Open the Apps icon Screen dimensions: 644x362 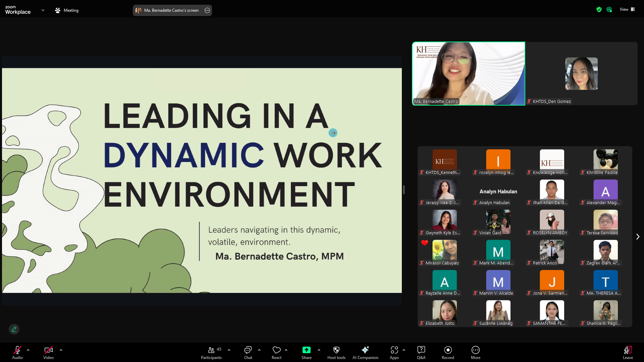pos(394,350)
